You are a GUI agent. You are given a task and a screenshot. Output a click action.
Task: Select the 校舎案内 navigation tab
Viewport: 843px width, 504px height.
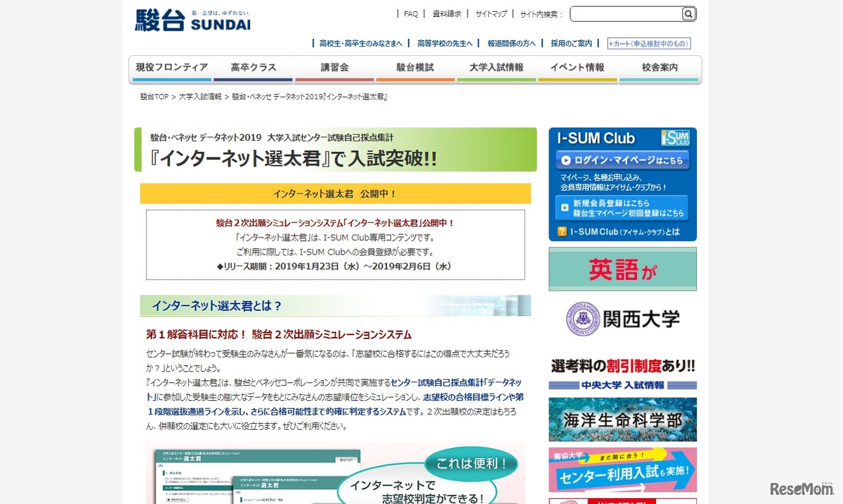[659, 67]
